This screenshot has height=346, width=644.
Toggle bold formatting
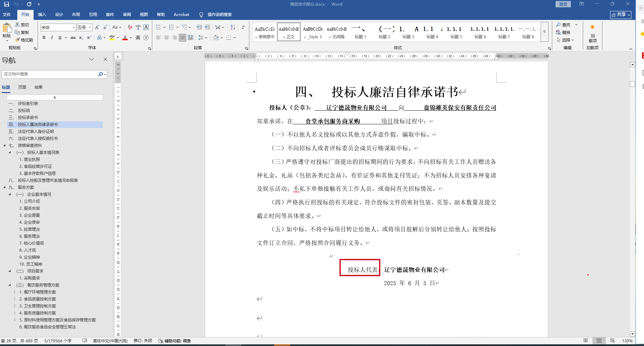[x=44, y=38]
